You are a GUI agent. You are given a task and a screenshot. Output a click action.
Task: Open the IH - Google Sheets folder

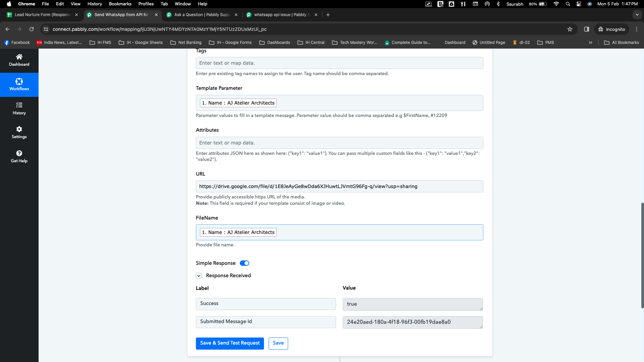pyautogui.click(x=141, y=43)
